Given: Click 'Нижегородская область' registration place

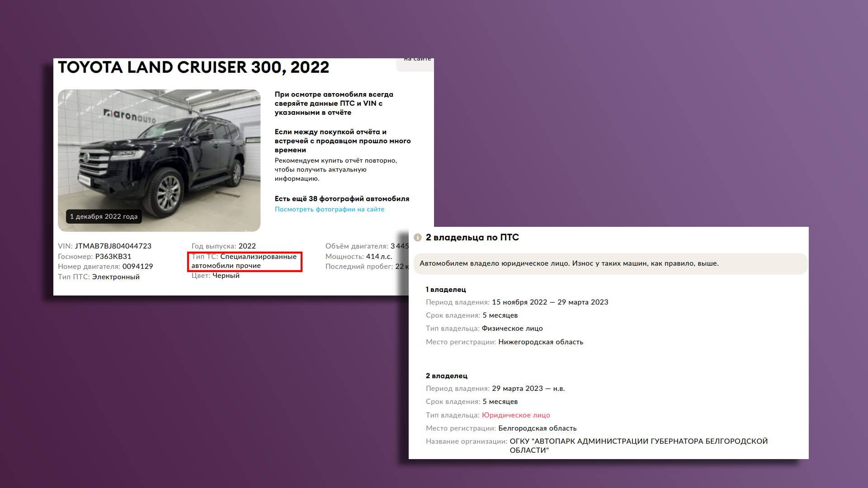Looking at the screenshot, I should pyautogui.click(x=540, y=342).
